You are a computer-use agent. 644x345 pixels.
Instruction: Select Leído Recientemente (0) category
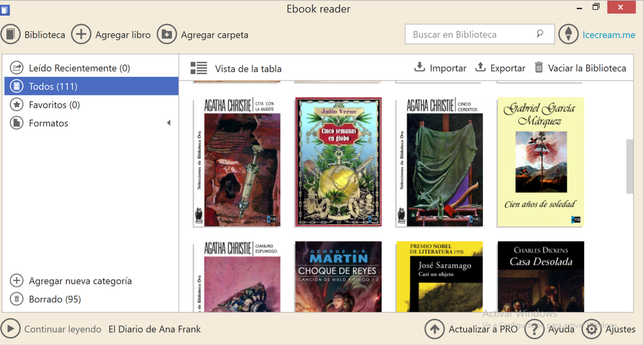(x=91, y=68)
